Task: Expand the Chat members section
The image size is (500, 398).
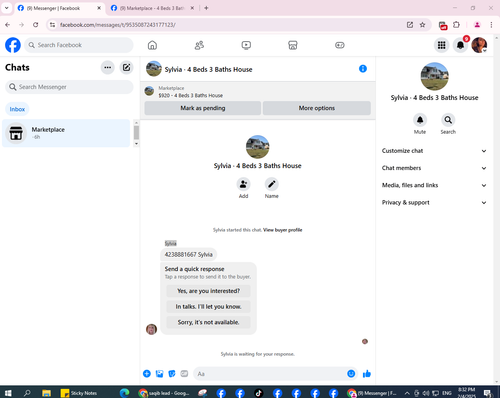Action: (x=434, y=168)
